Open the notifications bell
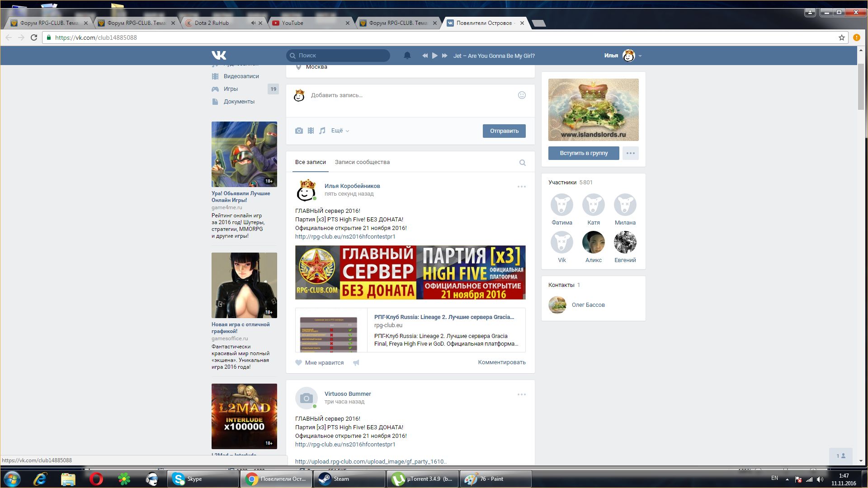868x488 pixels. (x=407, y=56)
